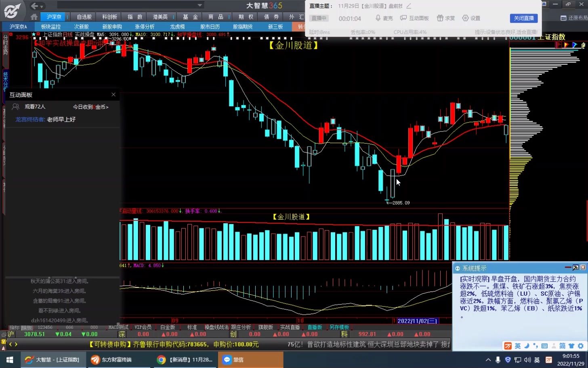Viewport: 588px width, 368px height.
Task: Open 涨停分析 sub-menu
Action: click(x=145, y=27)
